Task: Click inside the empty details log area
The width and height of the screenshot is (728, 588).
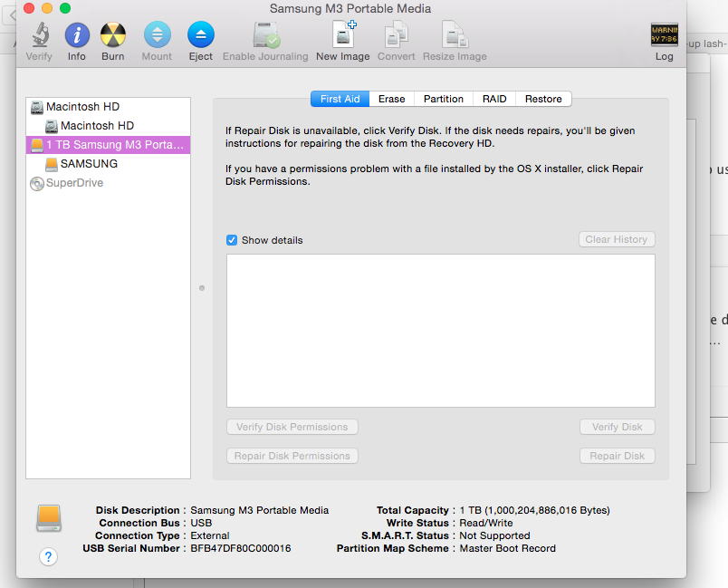Action: coord(441,331)
